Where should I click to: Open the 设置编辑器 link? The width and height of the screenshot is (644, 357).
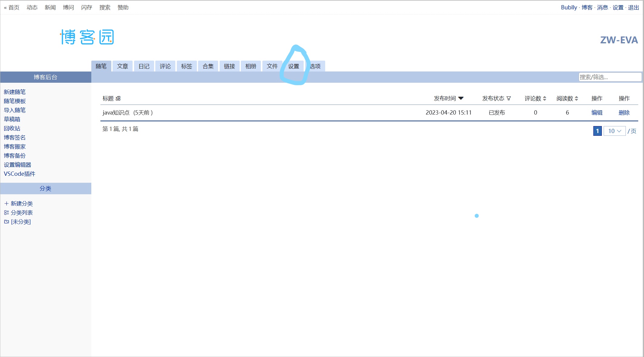[x=17, y=165]
